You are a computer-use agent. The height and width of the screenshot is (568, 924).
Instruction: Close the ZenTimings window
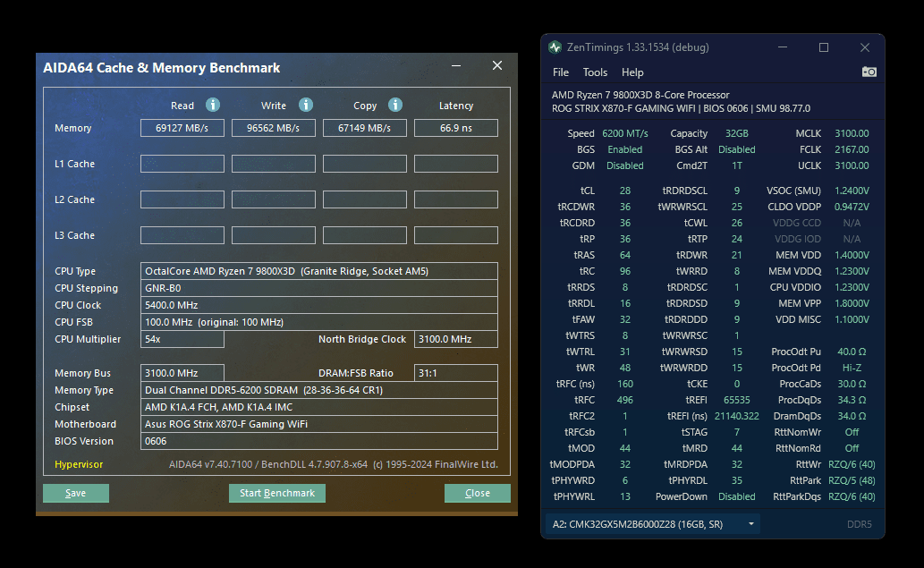[864, 47]
